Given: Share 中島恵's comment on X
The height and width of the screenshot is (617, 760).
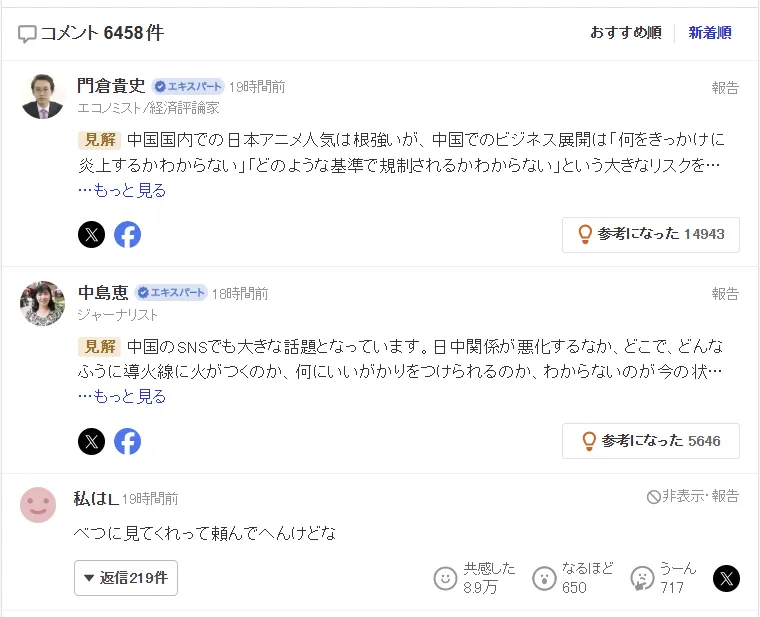Looking at the screenshot, I should click(91, 441).
